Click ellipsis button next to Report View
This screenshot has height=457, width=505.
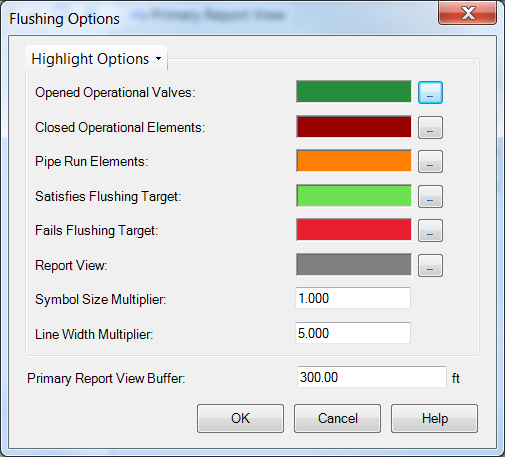[430, 265]
